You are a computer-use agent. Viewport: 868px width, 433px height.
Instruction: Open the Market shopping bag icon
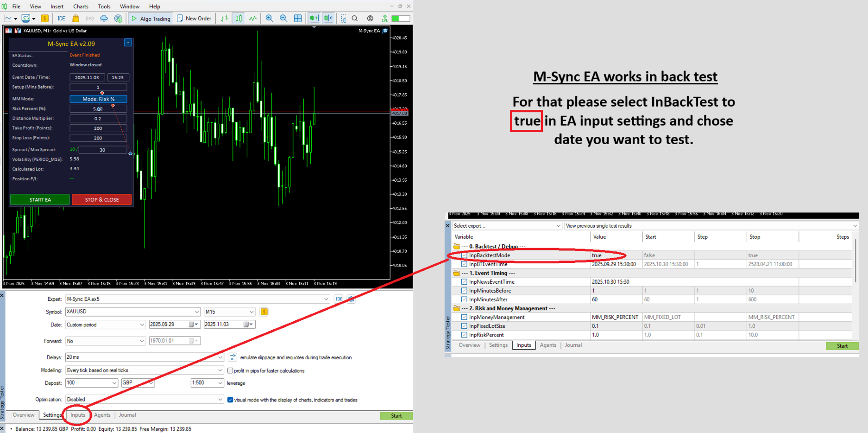(x=75, y=19)
